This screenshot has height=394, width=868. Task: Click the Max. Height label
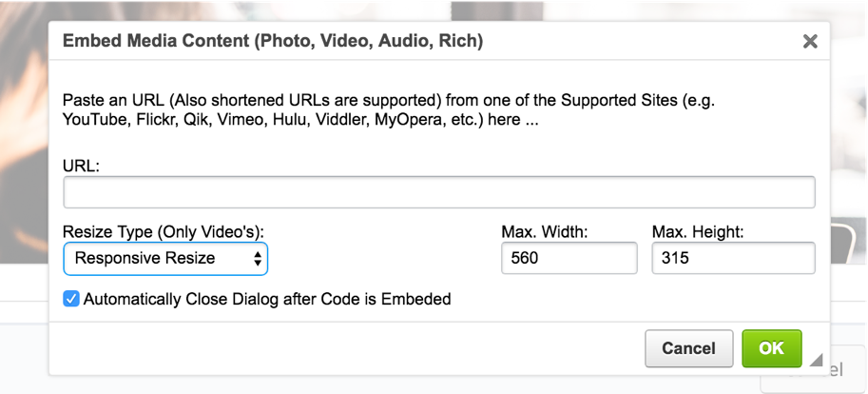(x=697, y=231)
